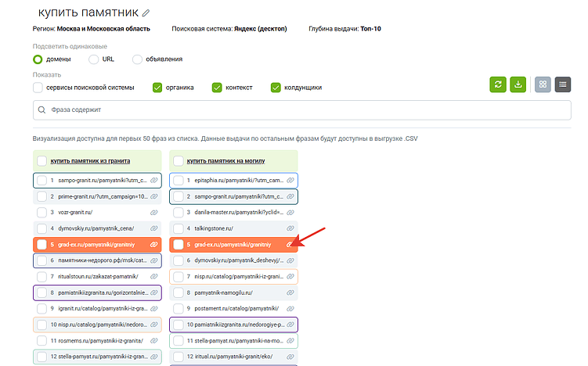The height and width of the screenshot is (366, 588).
Task: Tick checkbox for prime-granit.ru row
Action: tap(42, 196)
